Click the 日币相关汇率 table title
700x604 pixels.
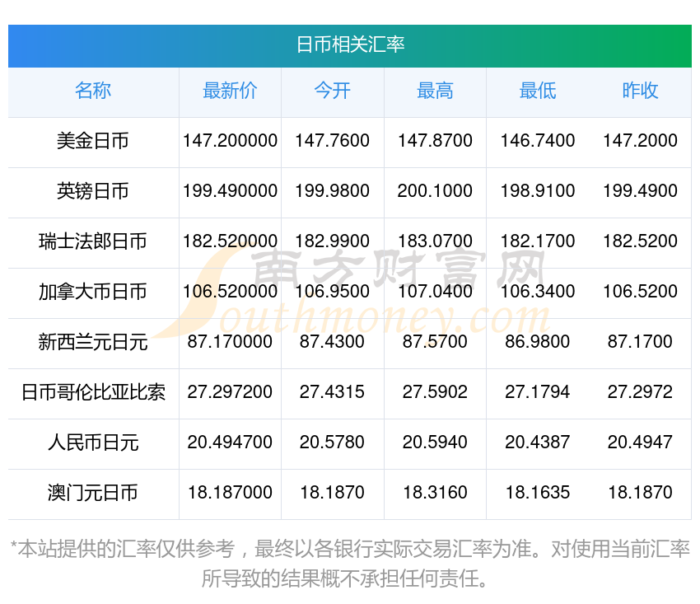[x=350, y=44]
